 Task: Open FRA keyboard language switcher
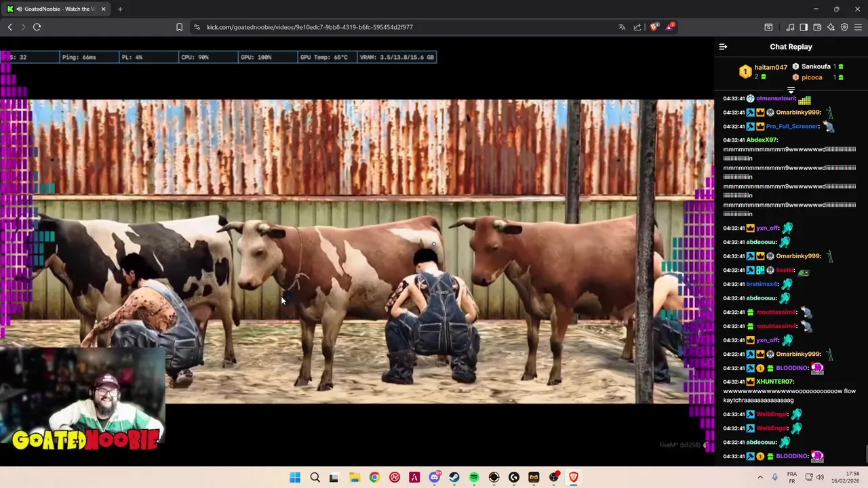(x=792, y=477)
